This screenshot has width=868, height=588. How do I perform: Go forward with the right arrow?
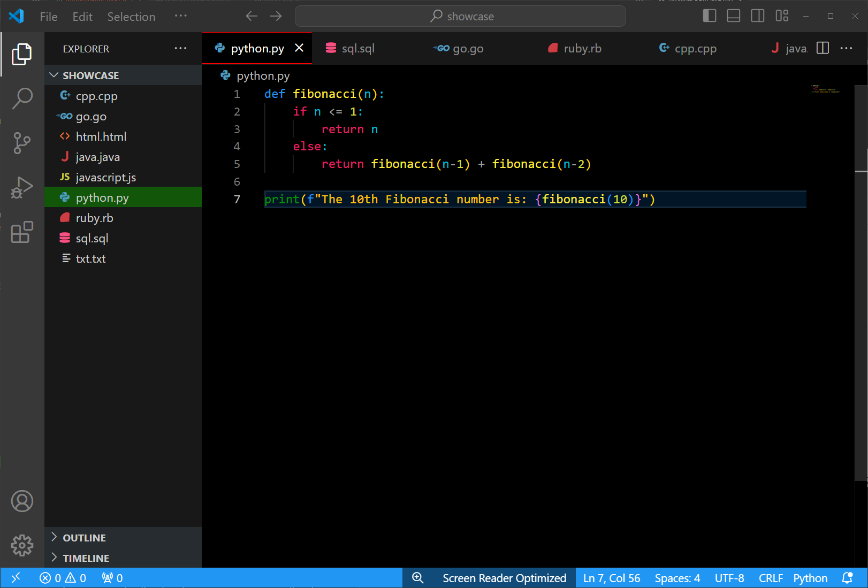point(276,16)
